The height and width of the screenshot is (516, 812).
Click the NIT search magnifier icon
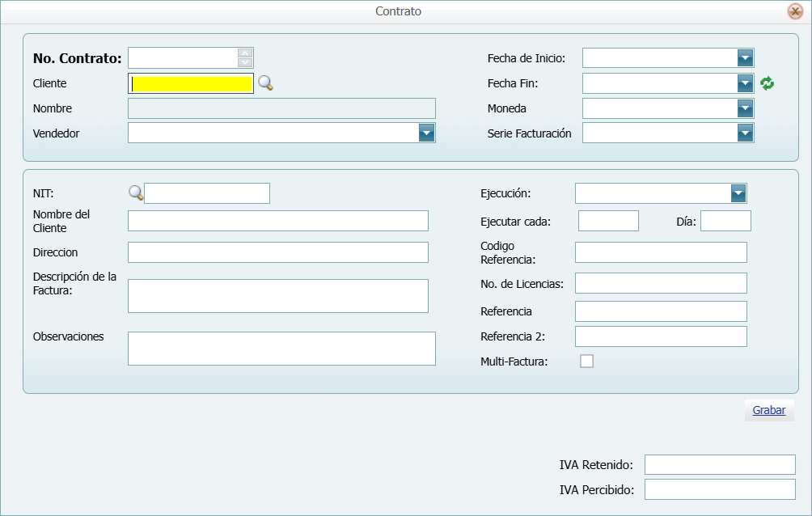point(136,192)
